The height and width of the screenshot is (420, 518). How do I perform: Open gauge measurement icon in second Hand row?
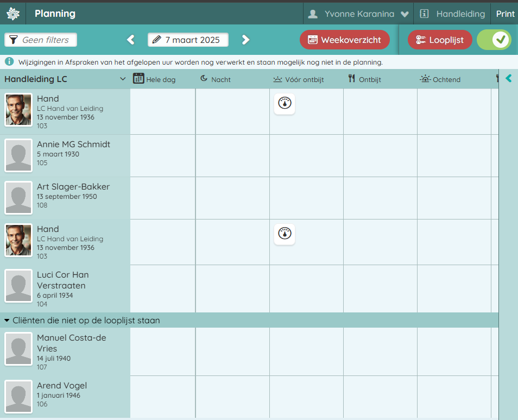coord(285,234)
